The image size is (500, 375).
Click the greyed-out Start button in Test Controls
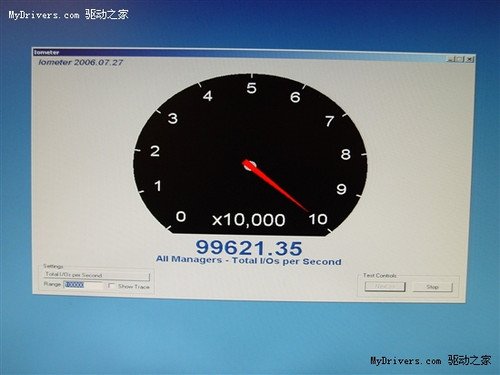tap(385, 286)
